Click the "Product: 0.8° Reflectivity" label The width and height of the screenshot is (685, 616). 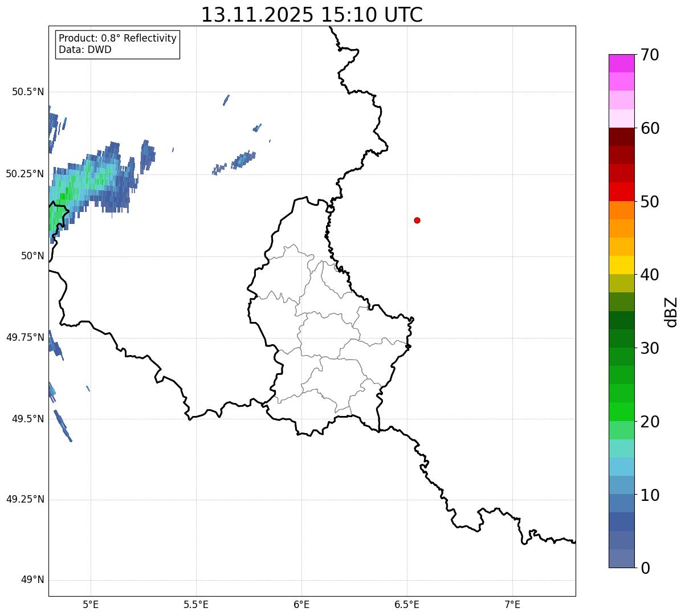point(118,38)
